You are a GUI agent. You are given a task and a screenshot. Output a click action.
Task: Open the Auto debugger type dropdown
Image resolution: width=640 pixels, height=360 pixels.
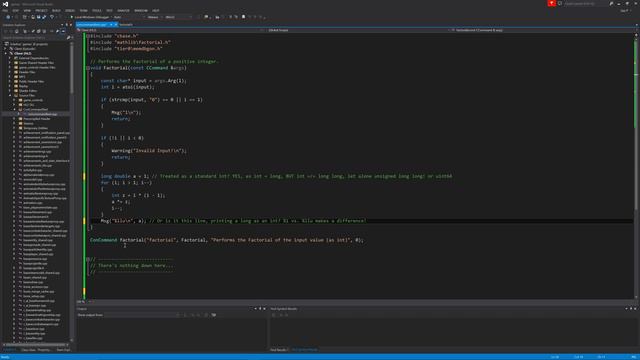pyautogui.click(x=128, y=17)
